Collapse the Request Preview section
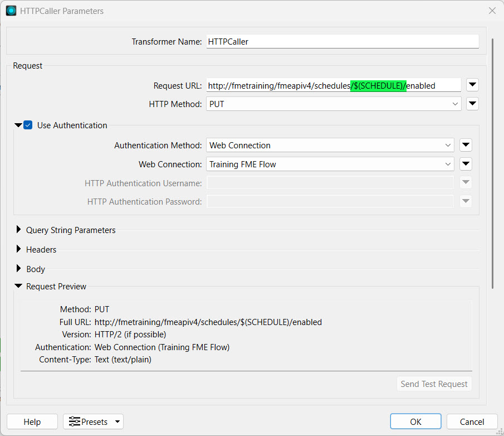Screen dimensions: 504x436 pyautogui.click(x=19, y=287)
